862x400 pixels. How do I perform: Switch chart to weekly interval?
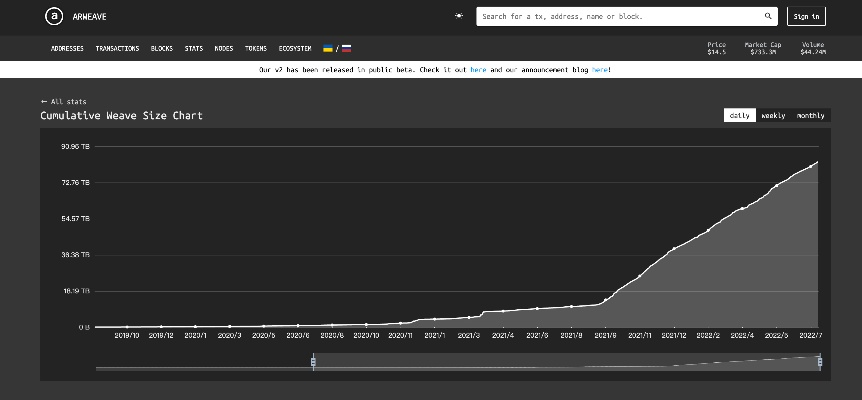point(773,115)
